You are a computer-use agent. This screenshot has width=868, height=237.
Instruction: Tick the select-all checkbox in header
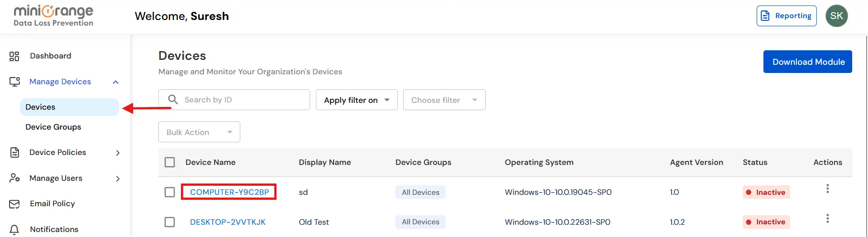coord(170,162)
